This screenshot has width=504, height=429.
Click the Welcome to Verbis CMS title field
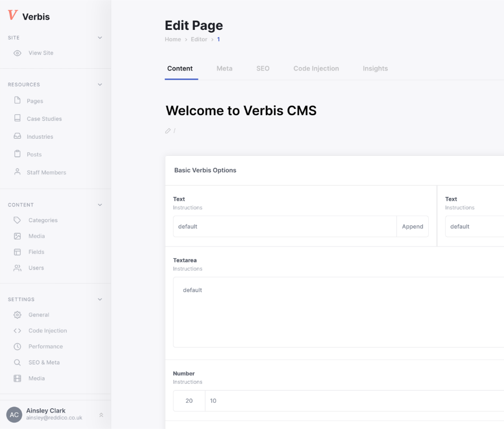pos(241,110)
